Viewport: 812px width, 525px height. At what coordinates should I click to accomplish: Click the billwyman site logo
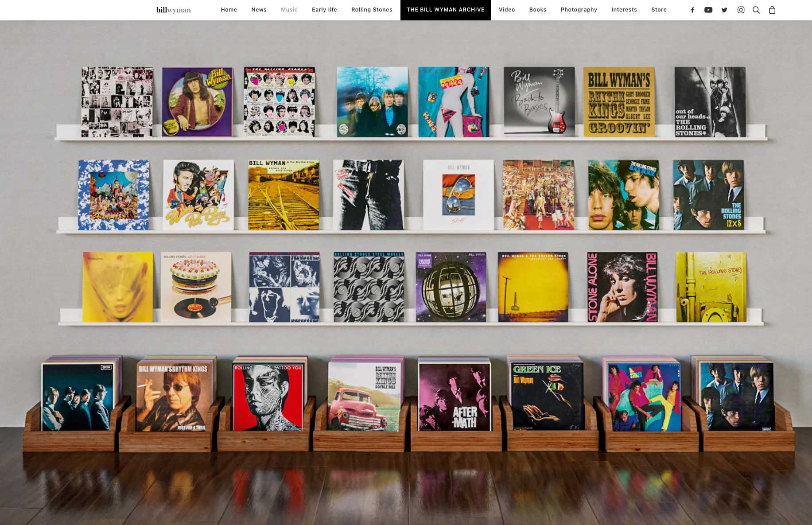pyautogui.click(x=173, y=10)
